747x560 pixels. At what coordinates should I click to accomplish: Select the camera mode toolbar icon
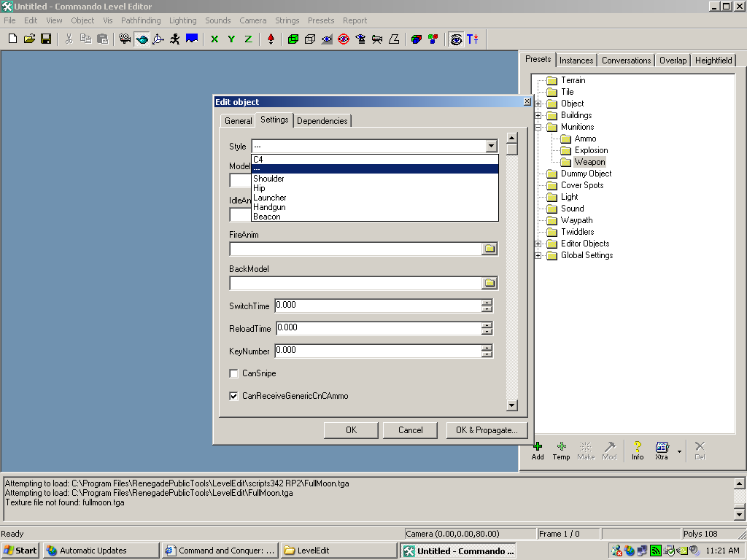coord(125,39)
